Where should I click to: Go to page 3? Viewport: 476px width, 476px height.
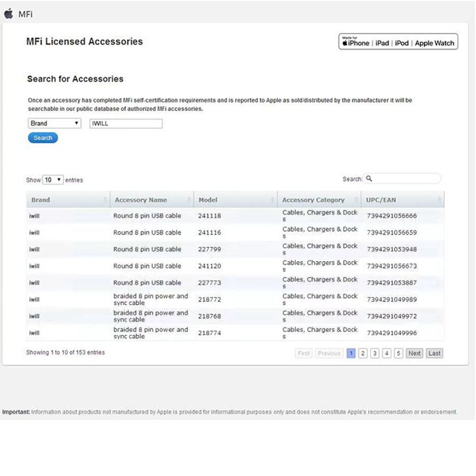tap(374, 353)
